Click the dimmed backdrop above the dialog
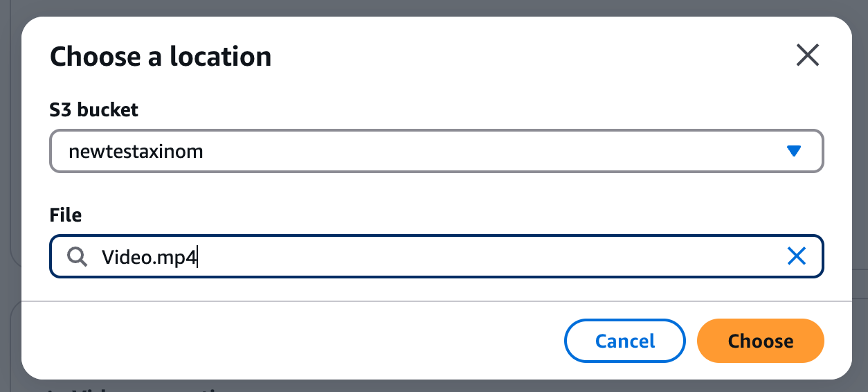This screenshot has height=392, width=868. [436, 7]
